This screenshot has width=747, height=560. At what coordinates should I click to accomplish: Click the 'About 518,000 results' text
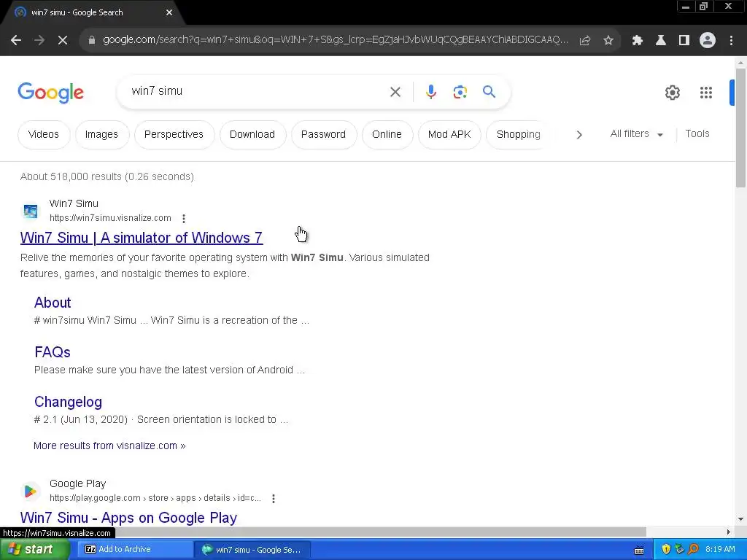click(107, 176)
